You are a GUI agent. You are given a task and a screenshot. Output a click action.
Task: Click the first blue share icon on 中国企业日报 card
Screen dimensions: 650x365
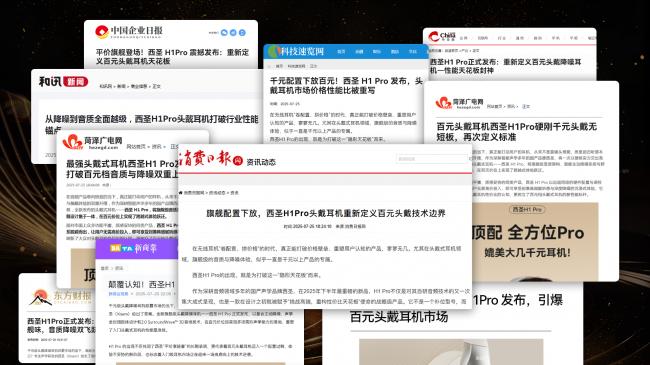(224, 32)
